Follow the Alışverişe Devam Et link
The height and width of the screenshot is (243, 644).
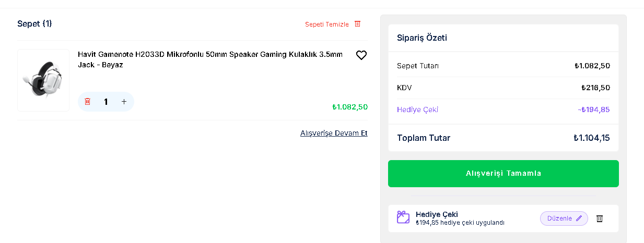(x=334, y=133)
